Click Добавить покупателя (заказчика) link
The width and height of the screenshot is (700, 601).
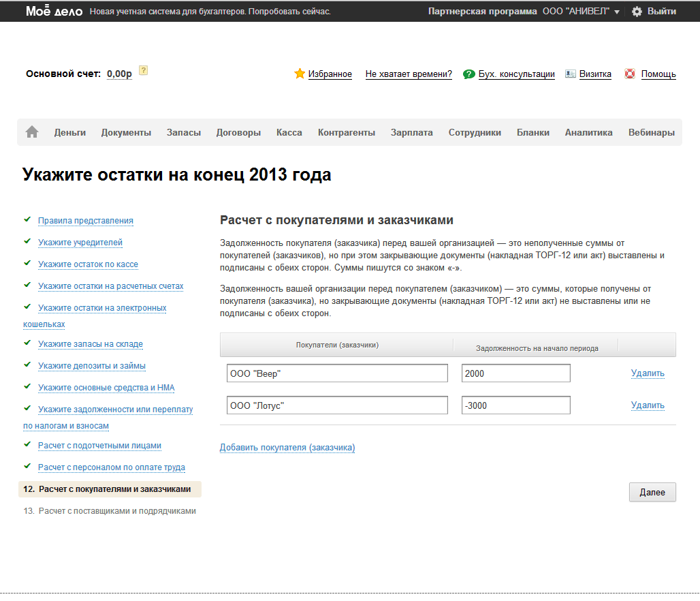[287, 448]
